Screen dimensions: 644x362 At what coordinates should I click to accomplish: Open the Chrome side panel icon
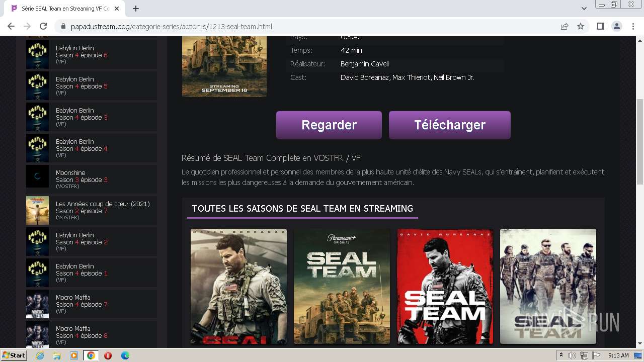600,26
